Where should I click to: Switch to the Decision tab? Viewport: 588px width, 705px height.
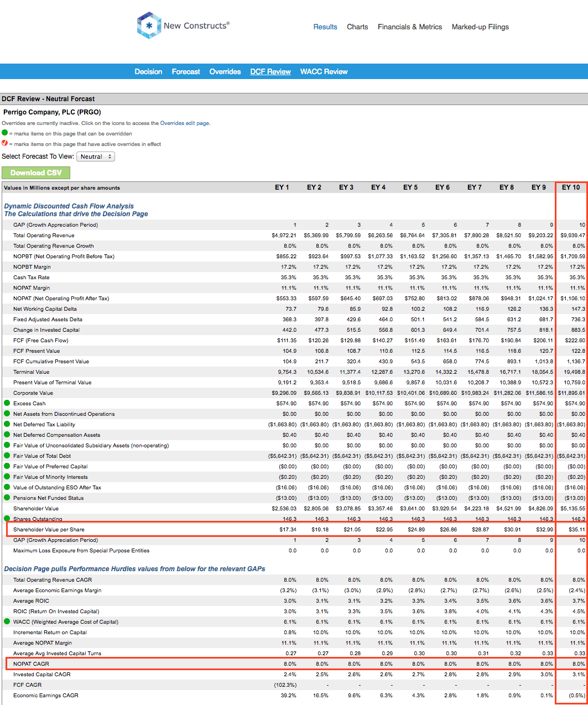tap(148, 71)
